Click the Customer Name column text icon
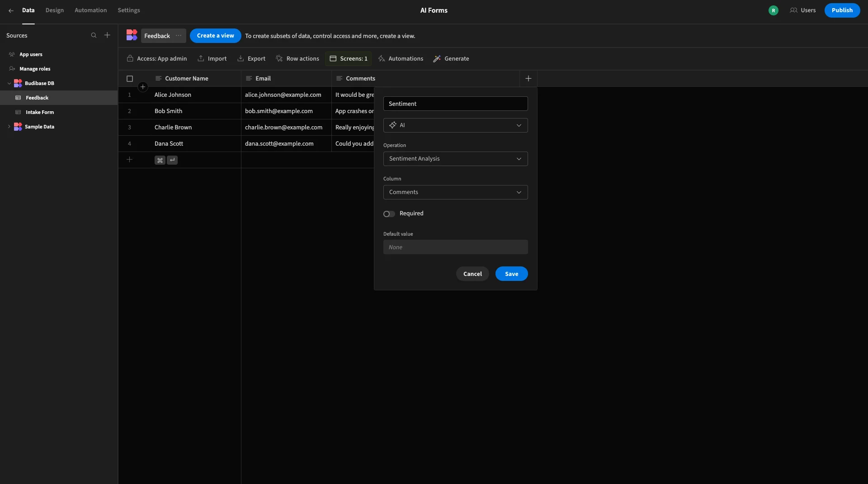 pyautogui.click(x=158, y=78)
